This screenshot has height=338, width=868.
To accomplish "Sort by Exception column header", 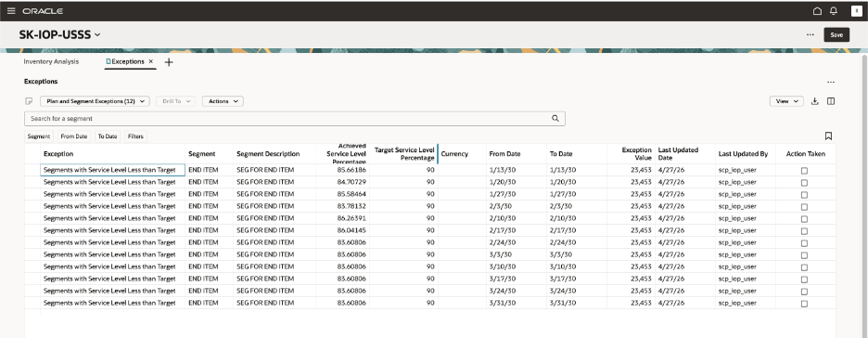I will coord(113,154).
